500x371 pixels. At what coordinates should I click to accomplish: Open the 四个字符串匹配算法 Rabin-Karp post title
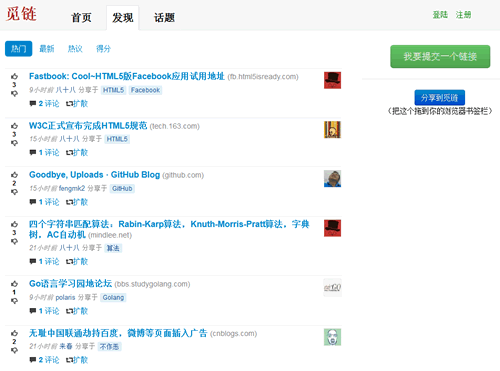169,229
